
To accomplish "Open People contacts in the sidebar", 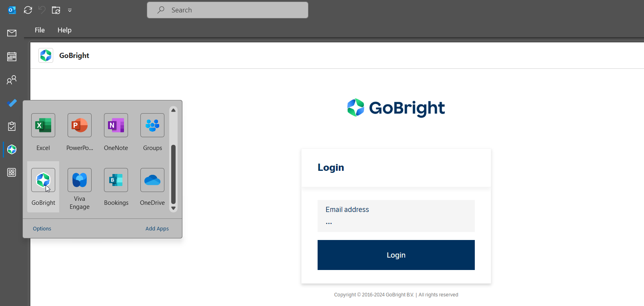I will click(12, 80).
